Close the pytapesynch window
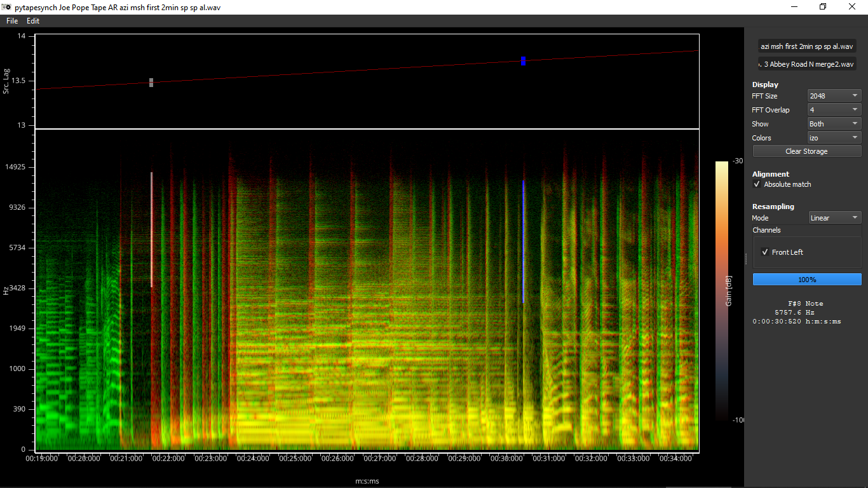Image resolution: width=868 pixels, height=488 pixels. [852, 7]
